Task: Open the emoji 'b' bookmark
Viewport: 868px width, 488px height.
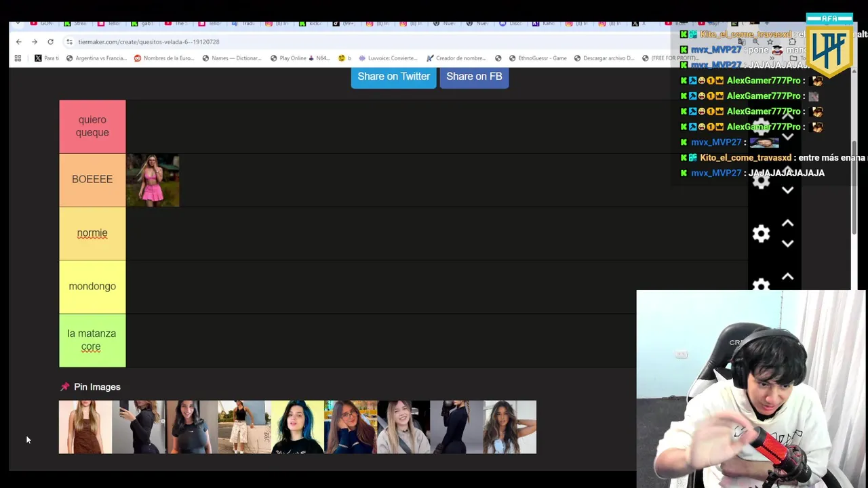Action: coord(344,58)
